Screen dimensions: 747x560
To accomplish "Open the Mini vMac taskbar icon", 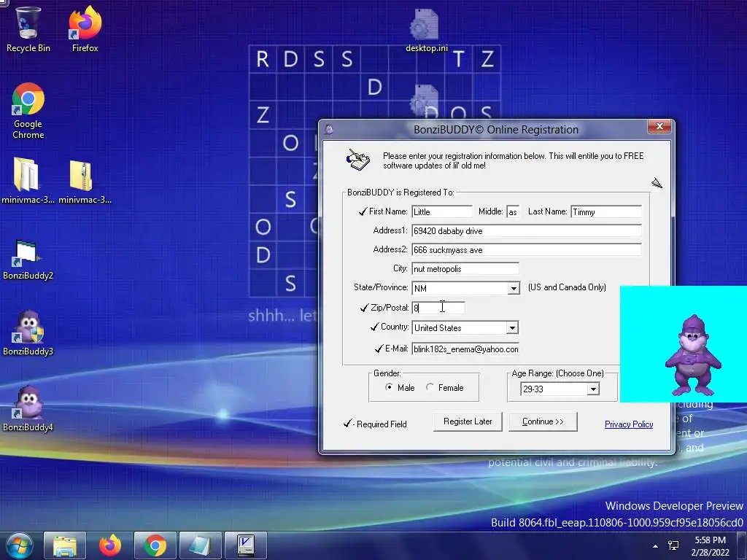I will pyautogui.click(x=246, y=545).
